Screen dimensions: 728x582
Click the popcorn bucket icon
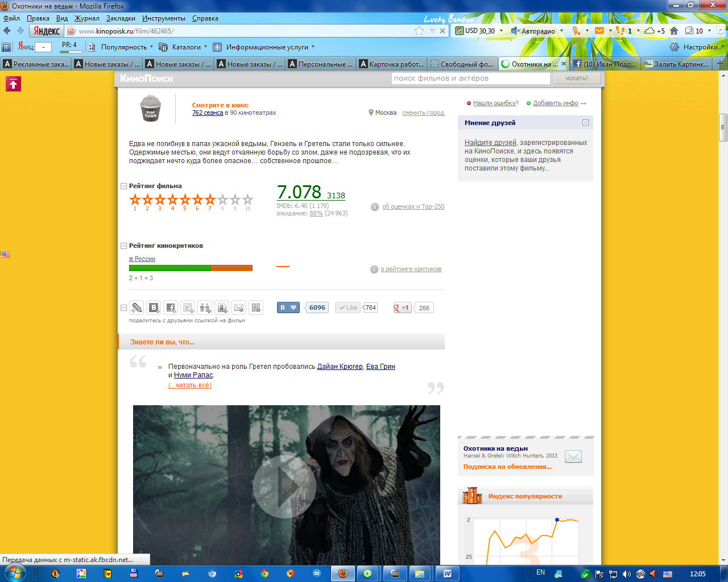click(151, 108)
